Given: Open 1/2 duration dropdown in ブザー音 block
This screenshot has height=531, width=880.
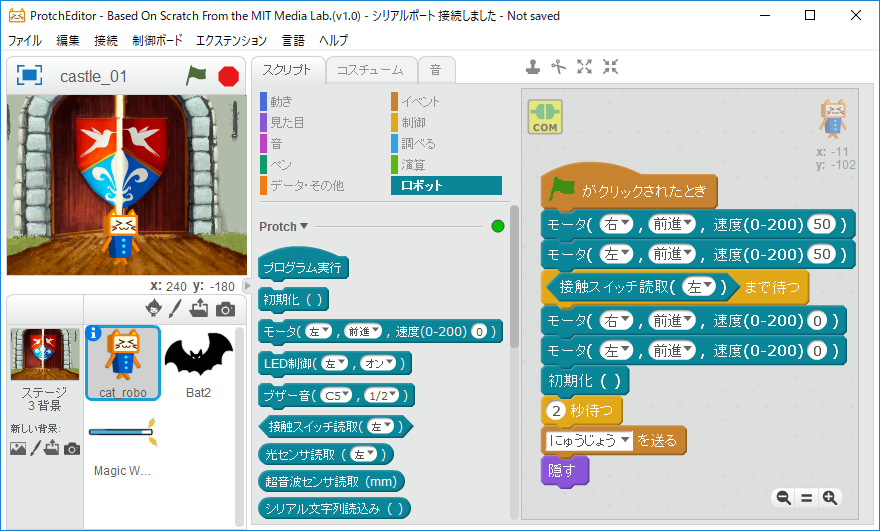Looking at the screenshot, I should tap(382, 396).
